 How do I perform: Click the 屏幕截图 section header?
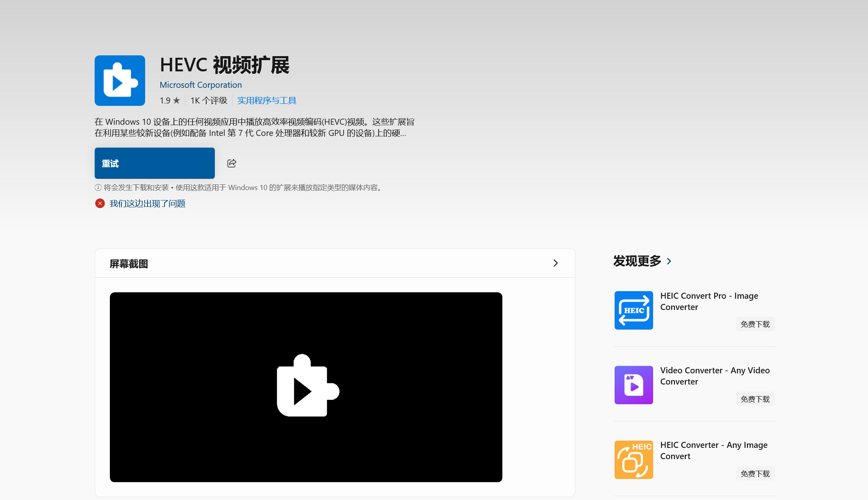click(x=129, y=264)
